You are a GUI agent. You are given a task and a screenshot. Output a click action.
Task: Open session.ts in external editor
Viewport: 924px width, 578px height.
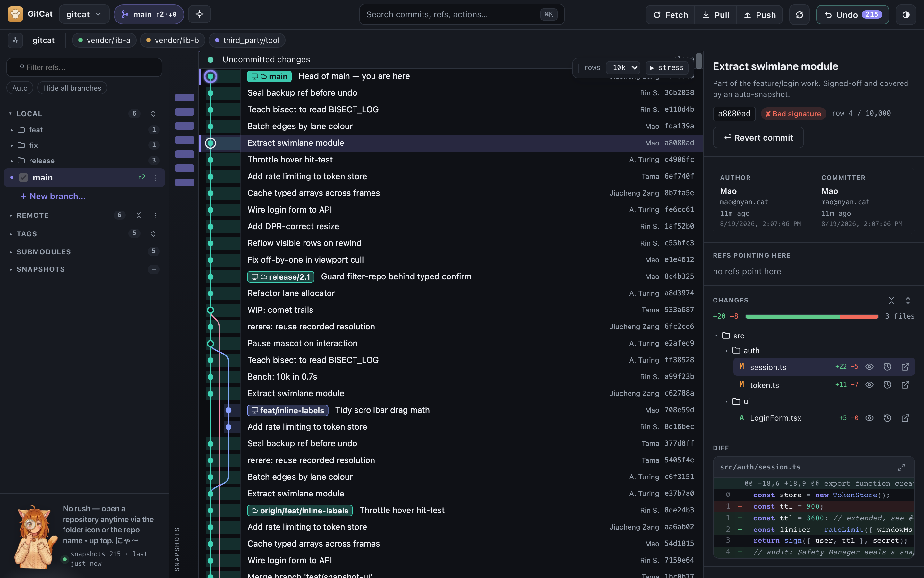(905, 367)
